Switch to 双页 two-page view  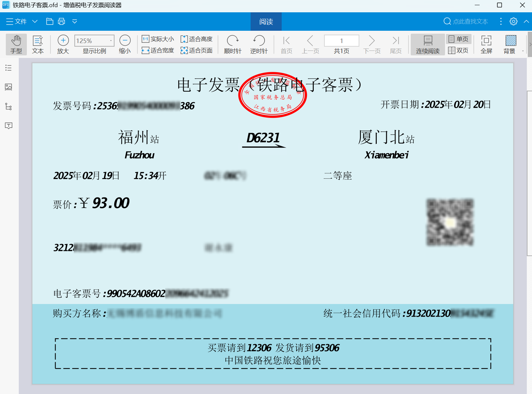click(x=458, y=50)
